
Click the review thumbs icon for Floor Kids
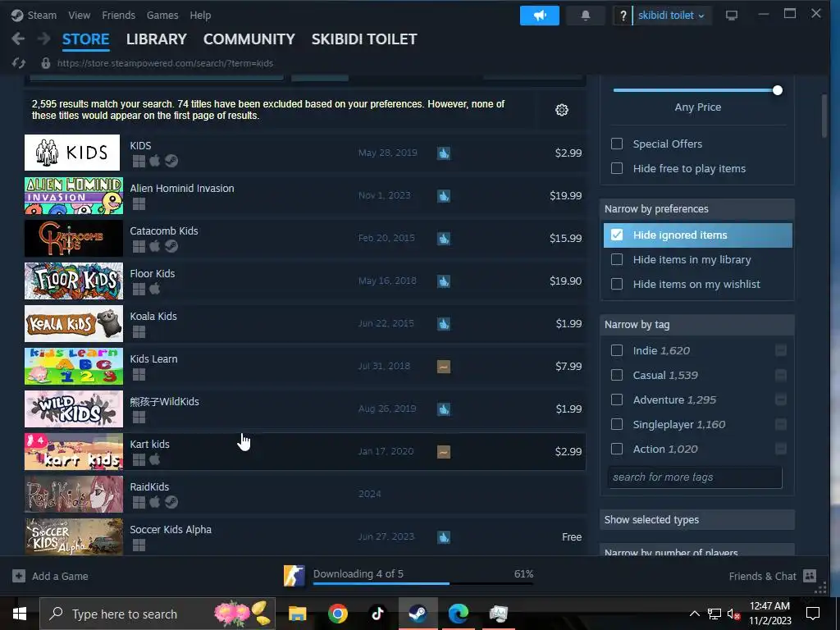444,281
